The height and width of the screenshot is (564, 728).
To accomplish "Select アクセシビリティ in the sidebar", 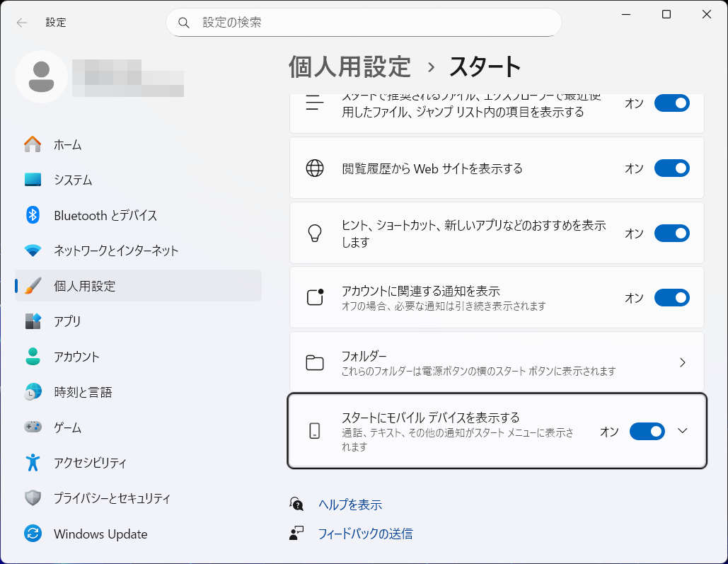I will coord(139,463).
